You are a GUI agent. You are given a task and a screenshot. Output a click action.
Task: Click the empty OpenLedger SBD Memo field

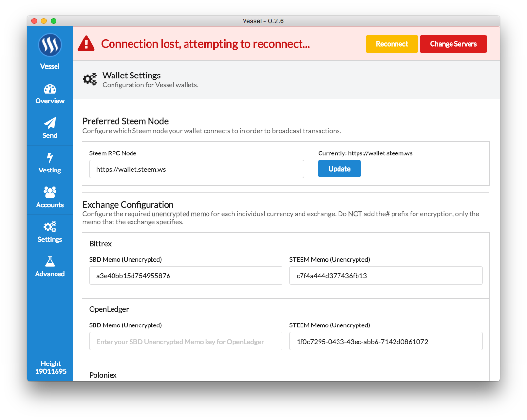[x=186, y=341]
